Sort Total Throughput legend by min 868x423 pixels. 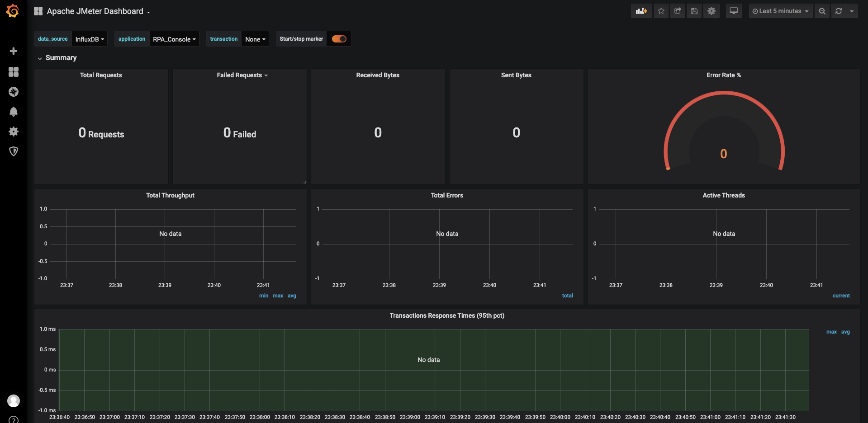tap(264, 296)
